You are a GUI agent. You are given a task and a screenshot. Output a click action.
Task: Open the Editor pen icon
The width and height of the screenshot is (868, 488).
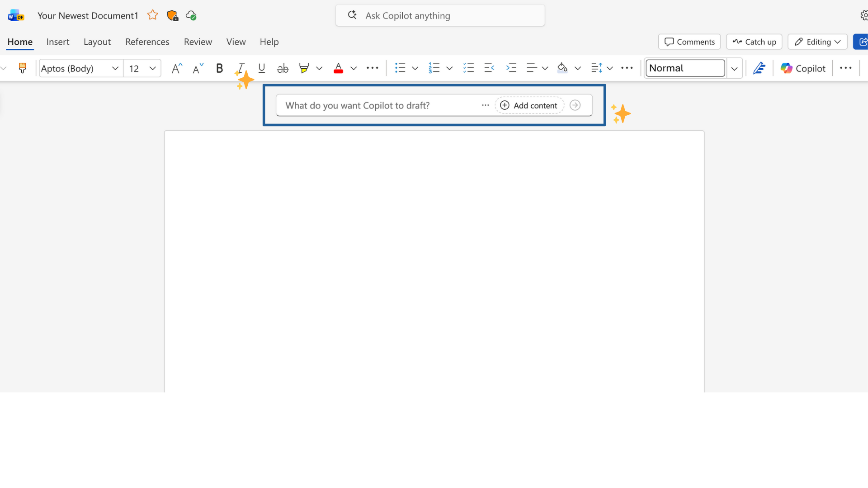click(759, 68)
